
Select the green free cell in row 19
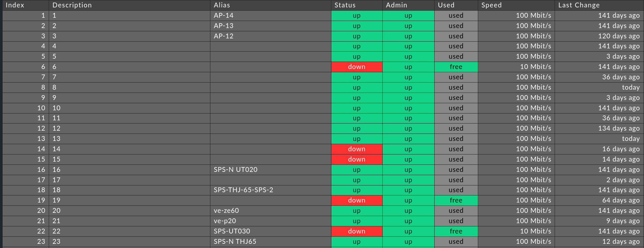pos(456,200)
